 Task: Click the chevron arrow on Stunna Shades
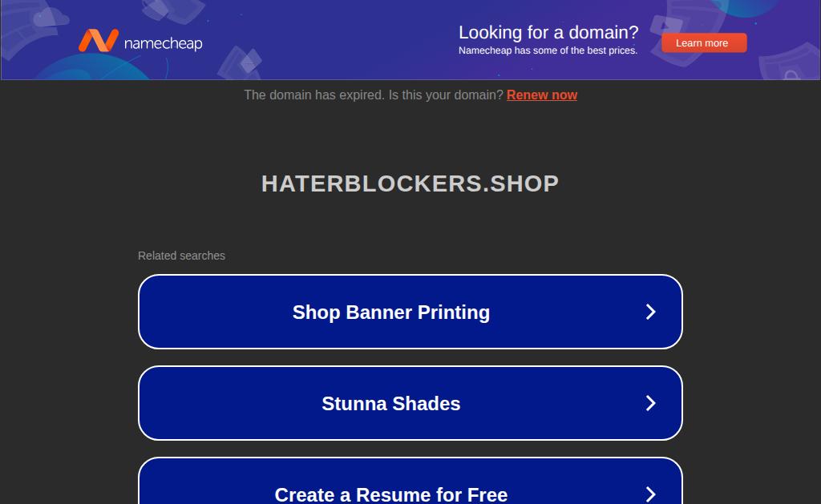[650, 403]
